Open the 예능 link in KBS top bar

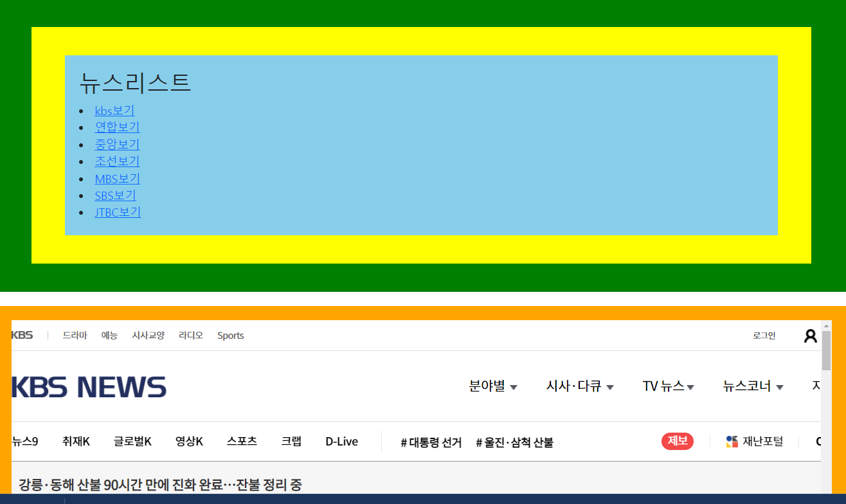[109, 335]
